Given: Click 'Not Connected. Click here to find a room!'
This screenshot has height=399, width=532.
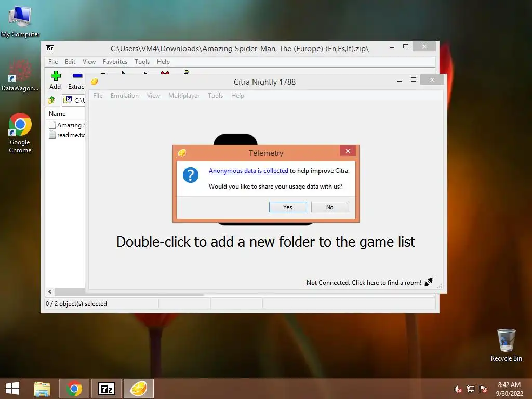Looking at the screenshot, I should 364,282.
